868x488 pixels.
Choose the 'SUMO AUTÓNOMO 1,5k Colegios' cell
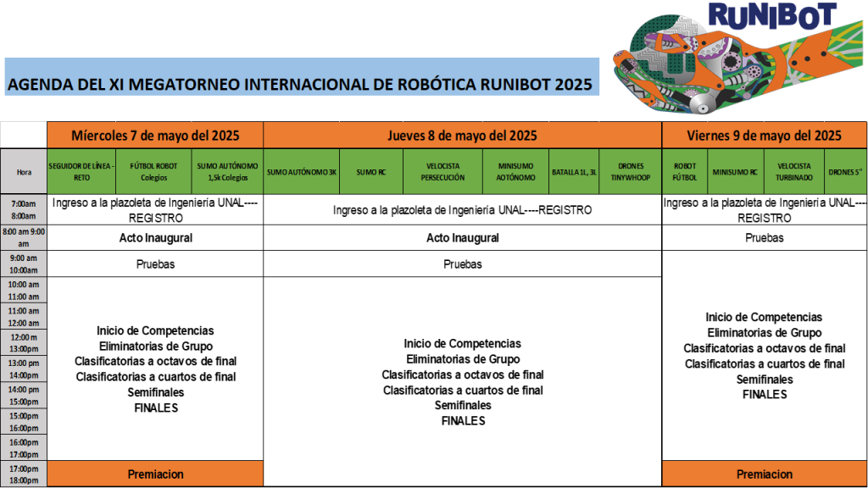(227, 172)
